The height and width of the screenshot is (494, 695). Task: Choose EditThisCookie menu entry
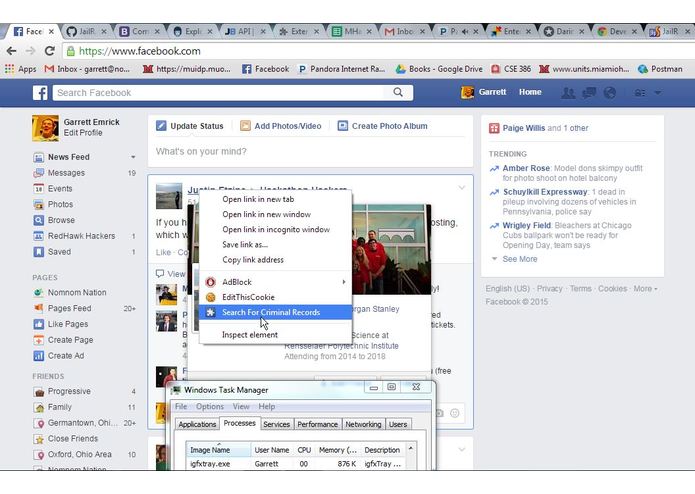point(275,297)
